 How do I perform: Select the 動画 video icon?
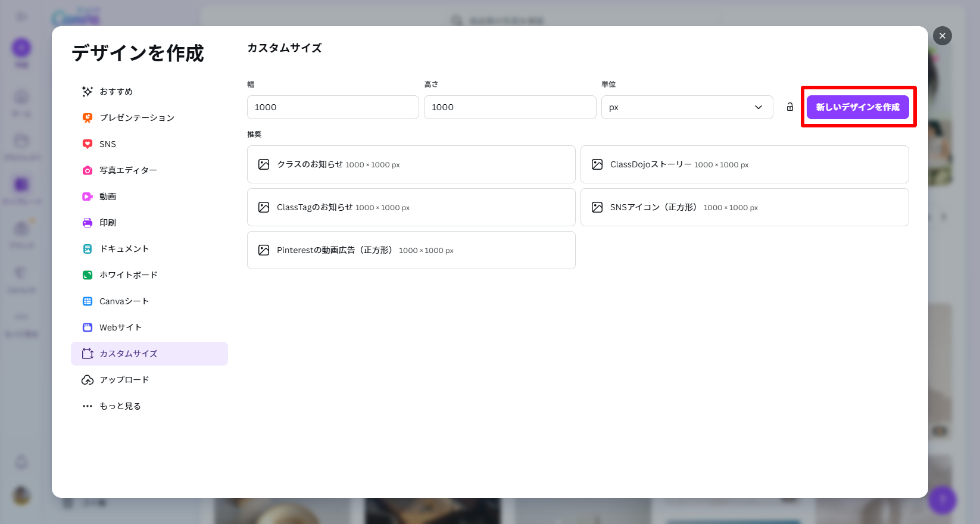click(88, 196)
